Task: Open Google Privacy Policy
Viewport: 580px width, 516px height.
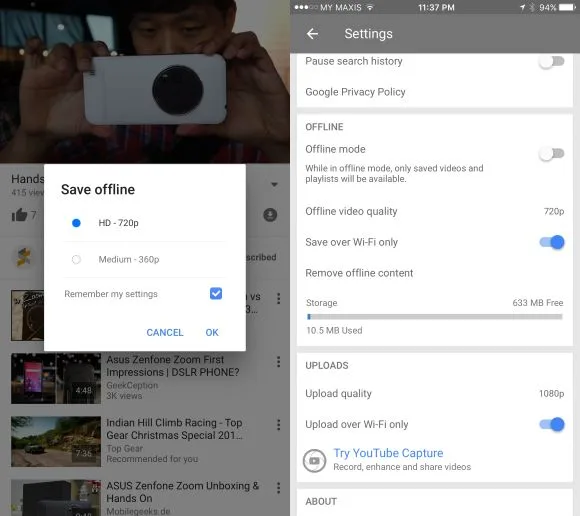Action: tap(355, 92)
